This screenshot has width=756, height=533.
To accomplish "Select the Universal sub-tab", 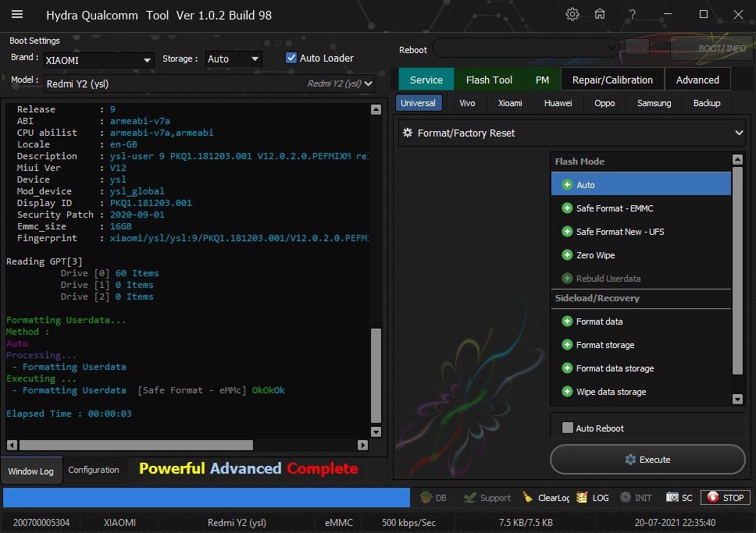I will click(x=418, y=103).
